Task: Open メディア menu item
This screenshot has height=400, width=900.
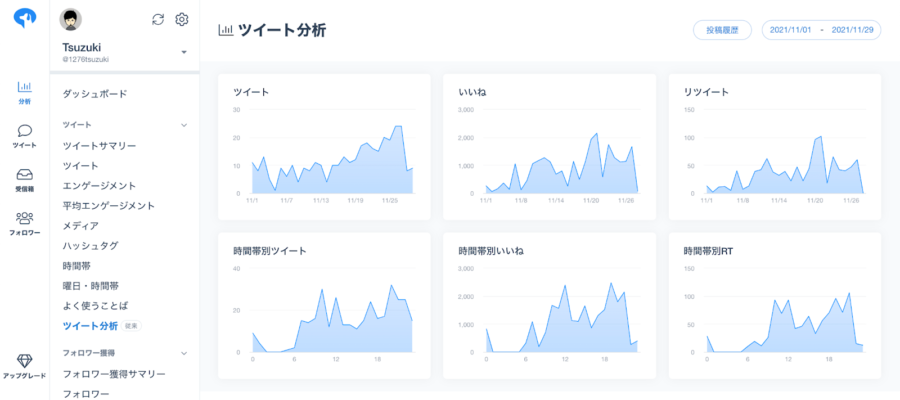Action: (x=80, y=226)
